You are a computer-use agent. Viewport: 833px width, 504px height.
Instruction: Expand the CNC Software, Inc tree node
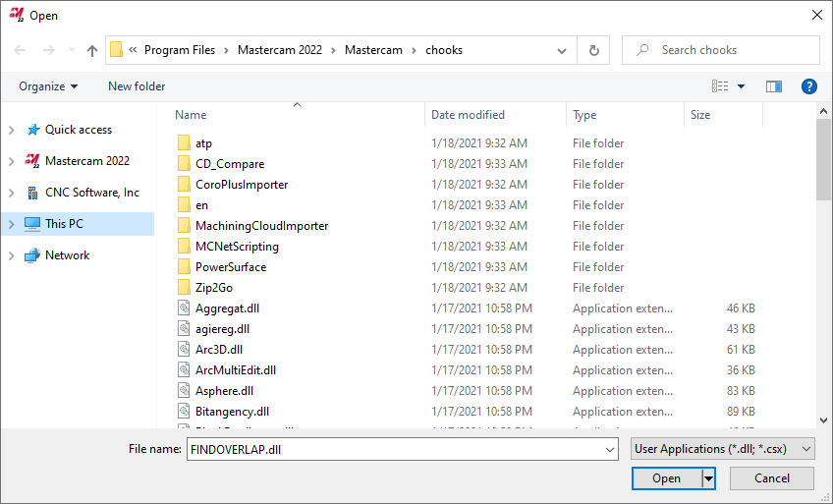coord(11,193)
